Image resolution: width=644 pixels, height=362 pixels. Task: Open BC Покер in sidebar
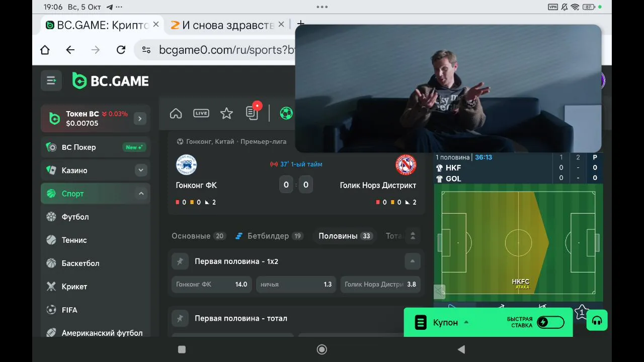[96, 147]
